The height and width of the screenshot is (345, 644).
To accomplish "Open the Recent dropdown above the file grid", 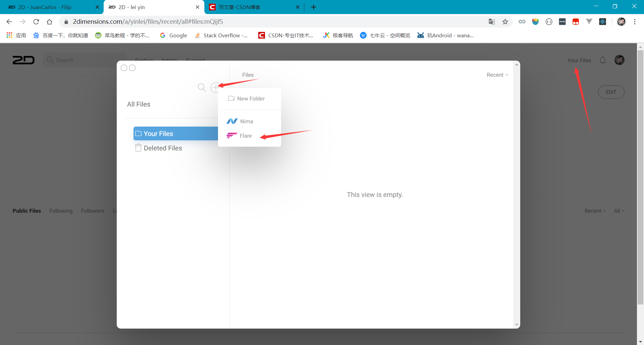I will click(x=595, y=211).
